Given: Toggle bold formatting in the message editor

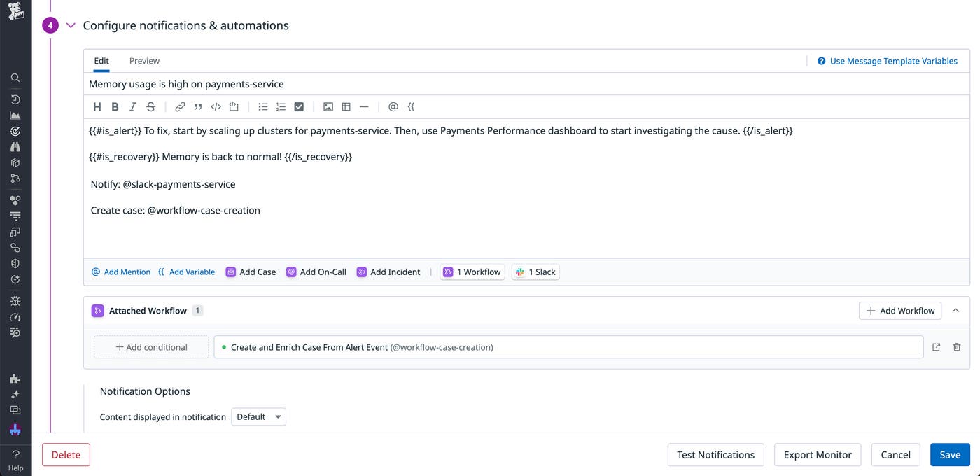Looking at the screenshot, I should coord(115,106).
